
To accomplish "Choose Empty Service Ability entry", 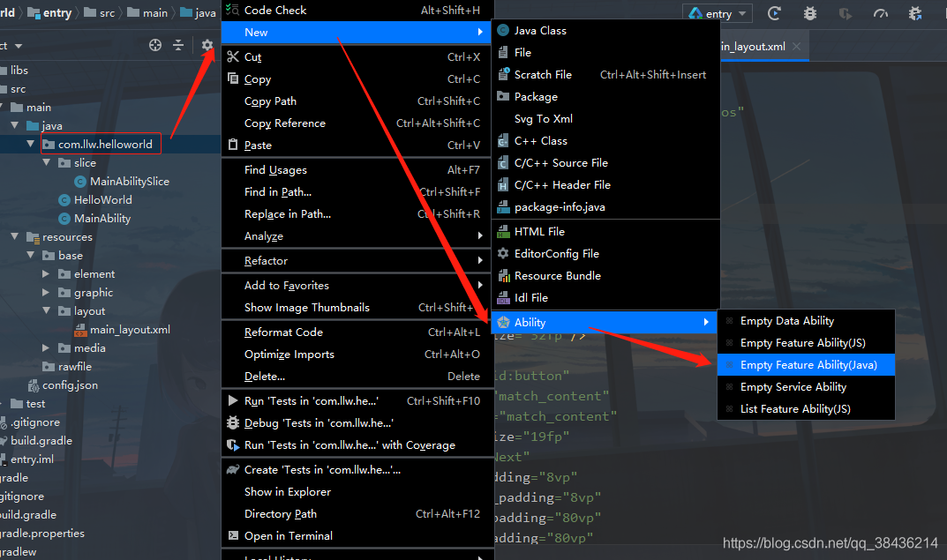I will (806, 387).
